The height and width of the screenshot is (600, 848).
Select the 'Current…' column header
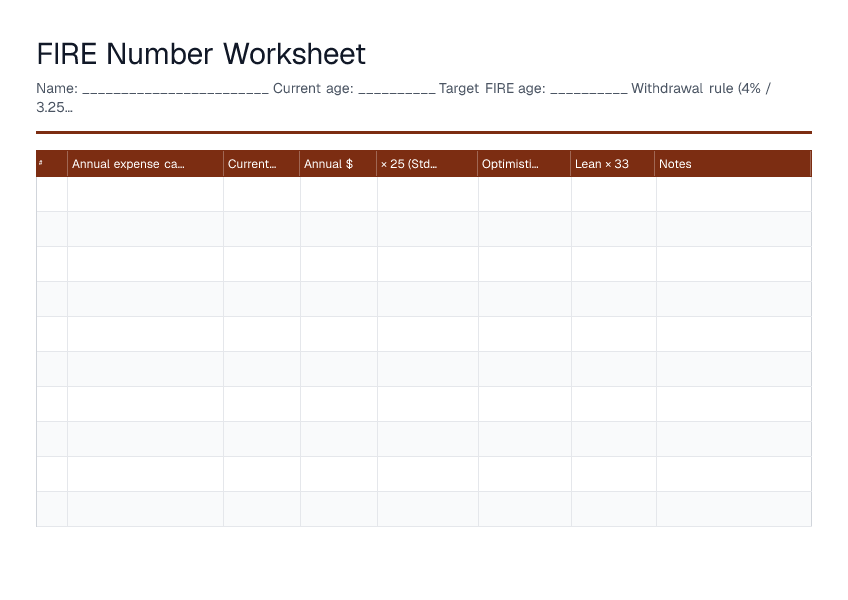pos(262,163)
